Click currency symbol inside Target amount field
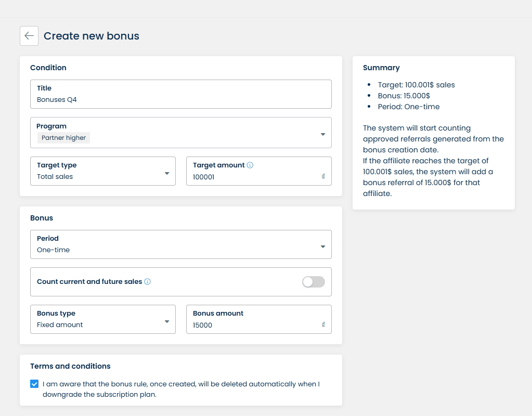 pos(323,176)
